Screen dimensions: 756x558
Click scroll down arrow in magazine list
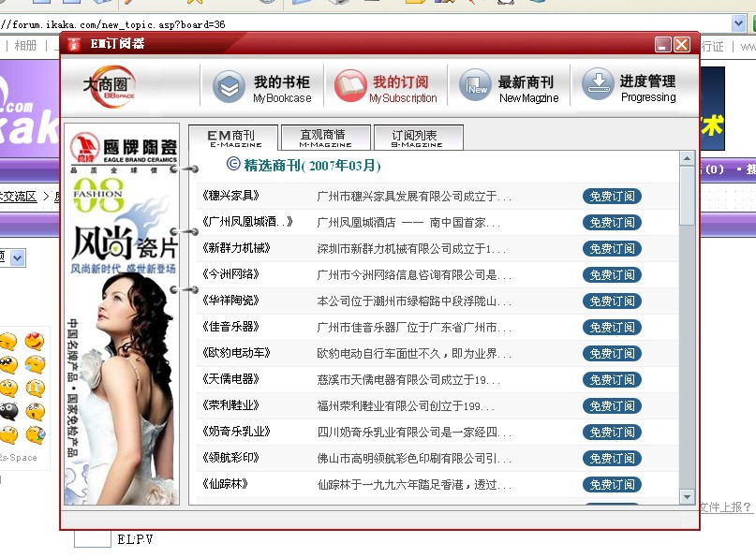coord(687,496)
